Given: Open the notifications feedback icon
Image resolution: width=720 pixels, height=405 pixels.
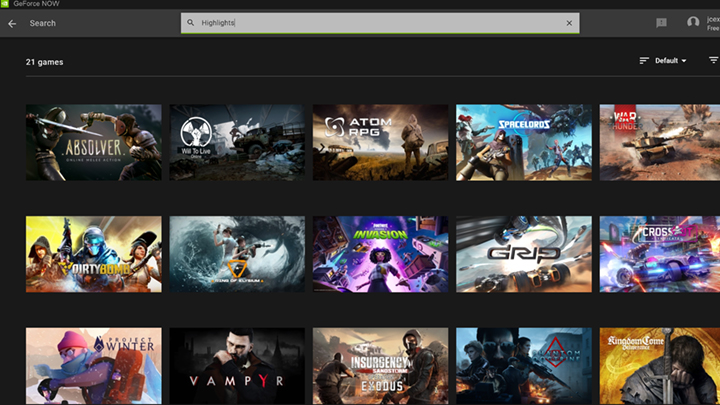Looking at the screenshot, I should coord(661,22).
